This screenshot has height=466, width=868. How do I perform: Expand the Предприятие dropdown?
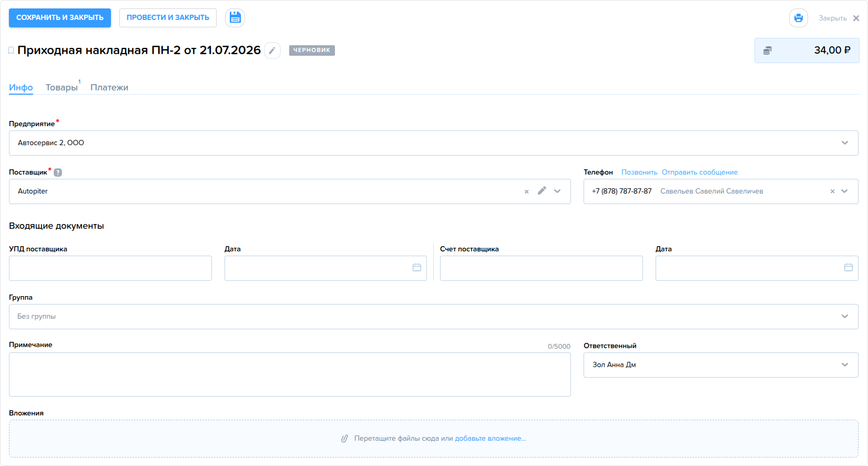845,143
